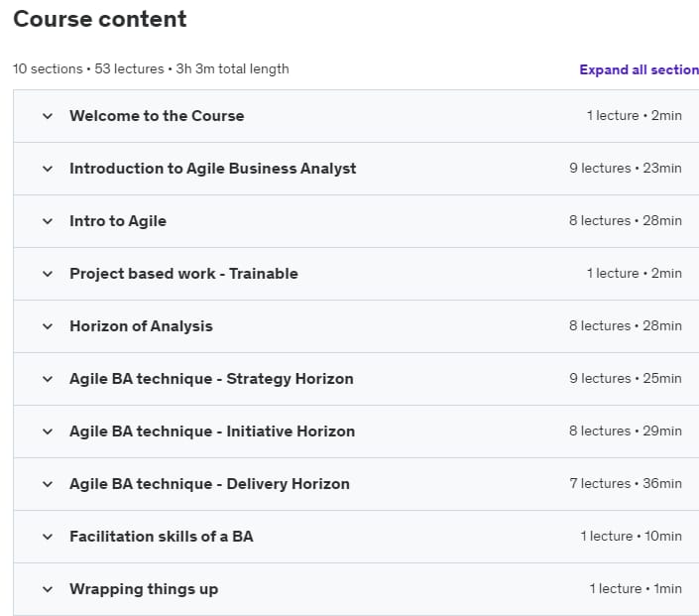Click the 8 lectures • 29min label
699x616 pixels.
pyautogui.click(x=626, y=431)
